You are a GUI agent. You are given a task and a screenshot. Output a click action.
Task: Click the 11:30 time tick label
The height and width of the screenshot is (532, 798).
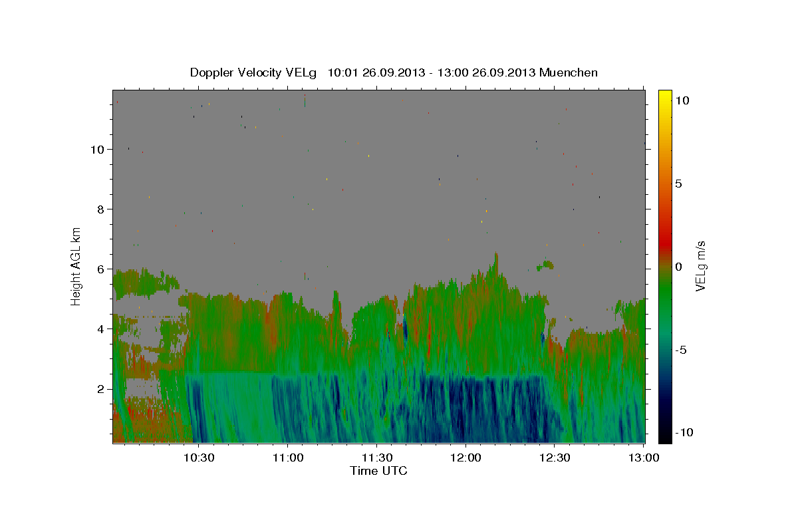tap(376, 458)
